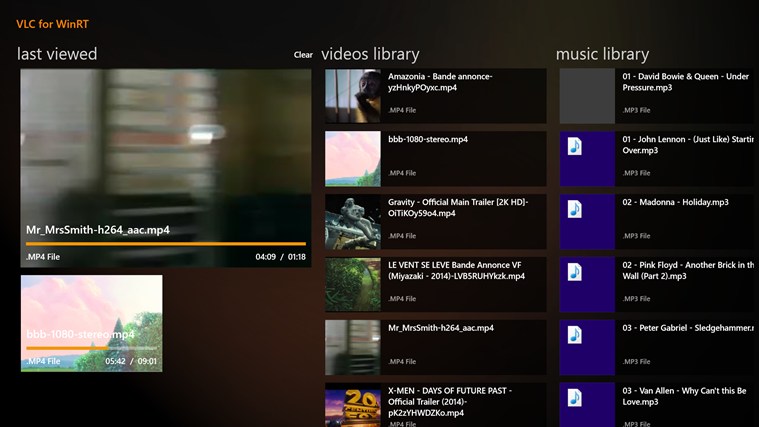Click the bbb-1080-stereo progress bar in last viewed

click(x=91, y=348)
